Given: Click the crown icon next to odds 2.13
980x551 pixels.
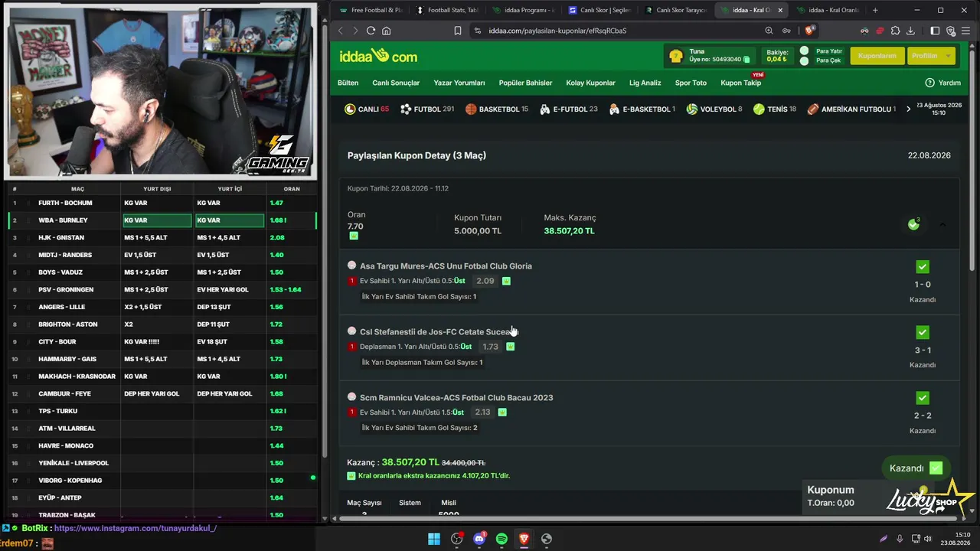Looking at the screenshot, I should 502,412.
